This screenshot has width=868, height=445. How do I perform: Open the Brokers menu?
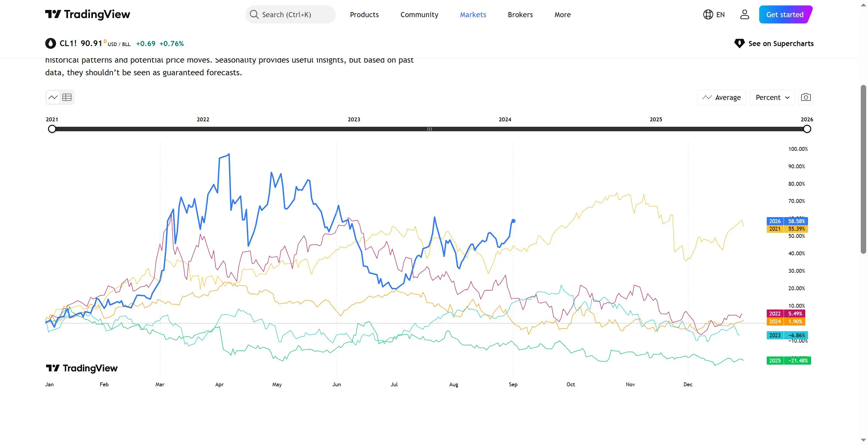520,14
